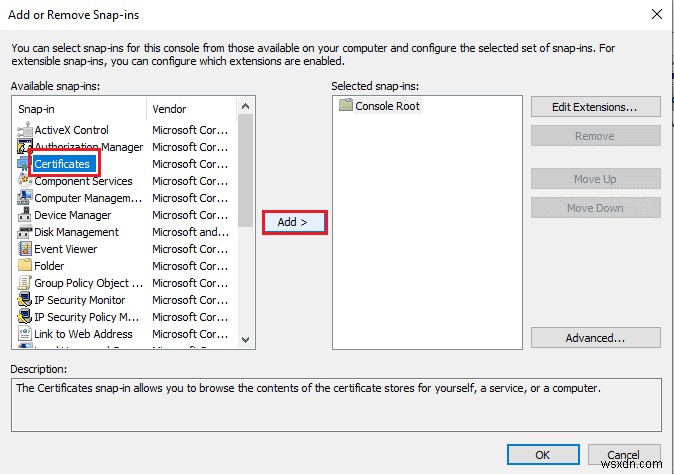Click the Folder snap-in icon
This screenshot has width=674, height=474.
click(25, 266)
